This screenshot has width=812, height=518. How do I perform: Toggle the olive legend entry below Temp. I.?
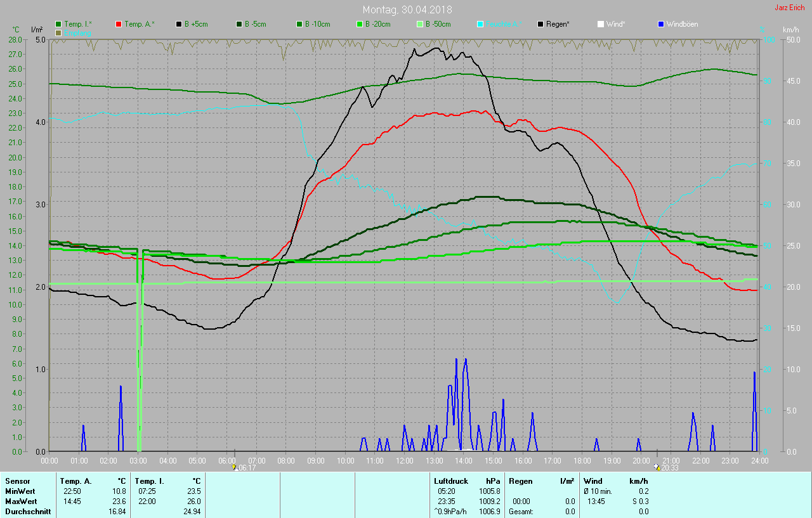tap(59, 32)
